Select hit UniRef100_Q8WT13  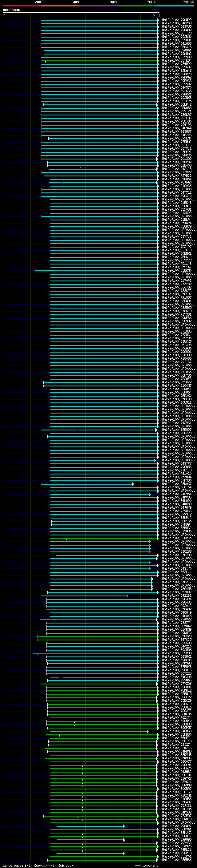tap(177, 741)
